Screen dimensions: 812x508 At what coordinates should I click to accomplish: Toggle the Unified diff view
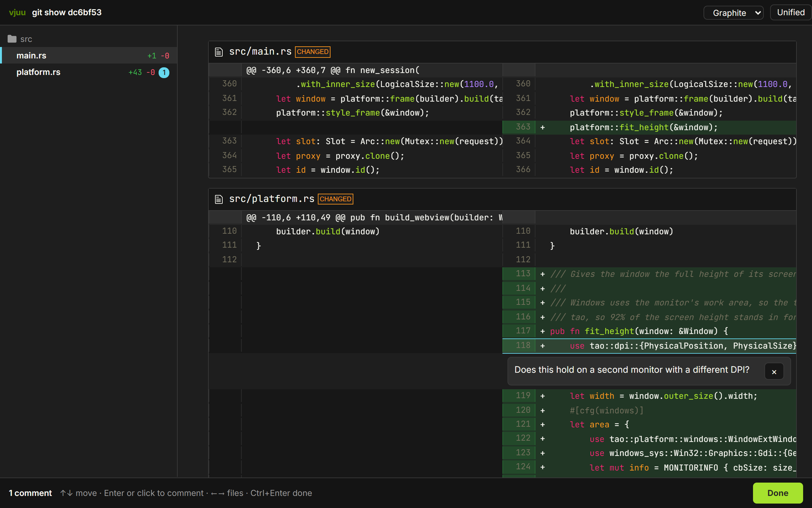791,12
